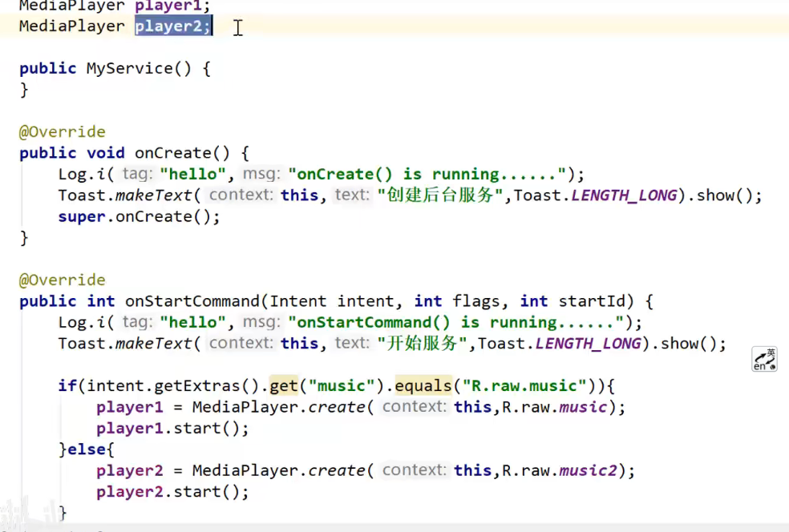Click the "hello" tag in the onCreate Log line

192,174
